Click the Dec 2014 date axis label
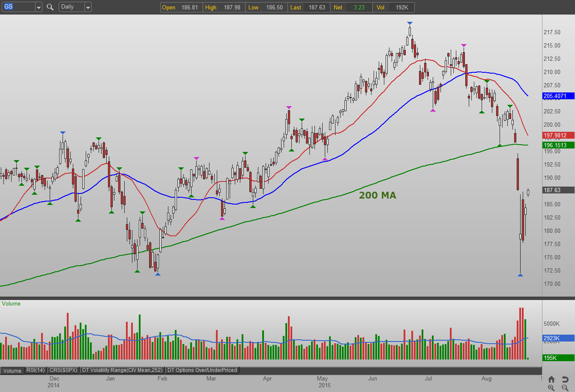Image resolution: width=575 pixels, height=392 pixels. [54, 382]
